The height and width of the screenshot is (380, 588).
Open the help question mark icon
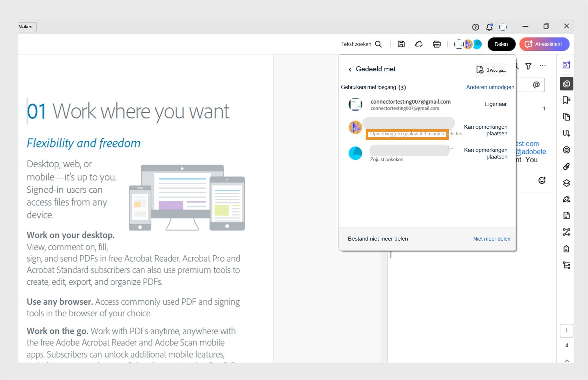(x=476, y=27)
